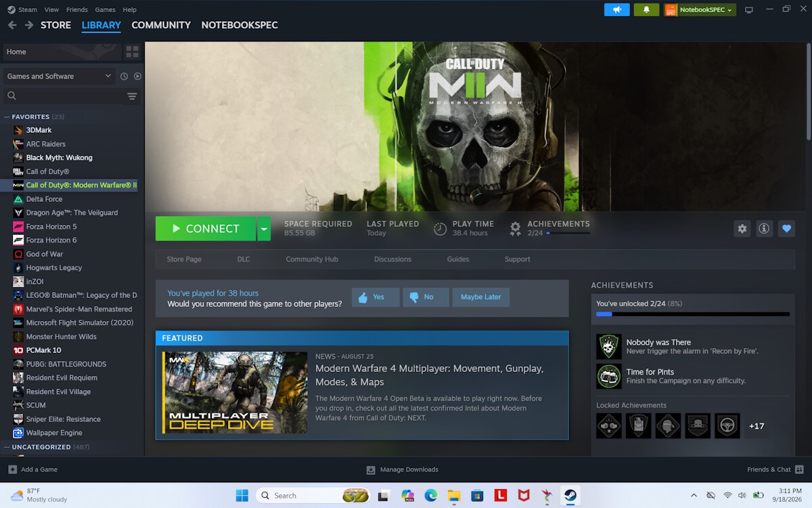Open the Discussions link
This screenshot has height=508, width=812.
(x=392, y=259)
